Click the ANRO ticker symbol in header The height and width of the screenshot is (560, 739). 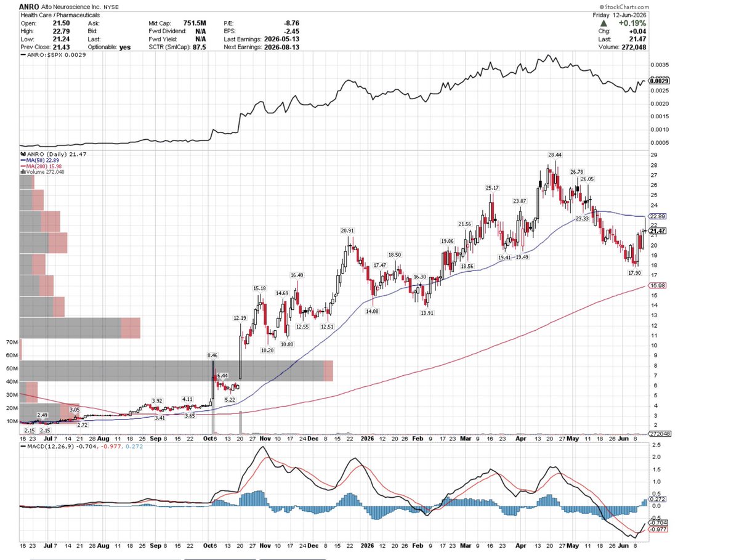click(x=29, y=7)
